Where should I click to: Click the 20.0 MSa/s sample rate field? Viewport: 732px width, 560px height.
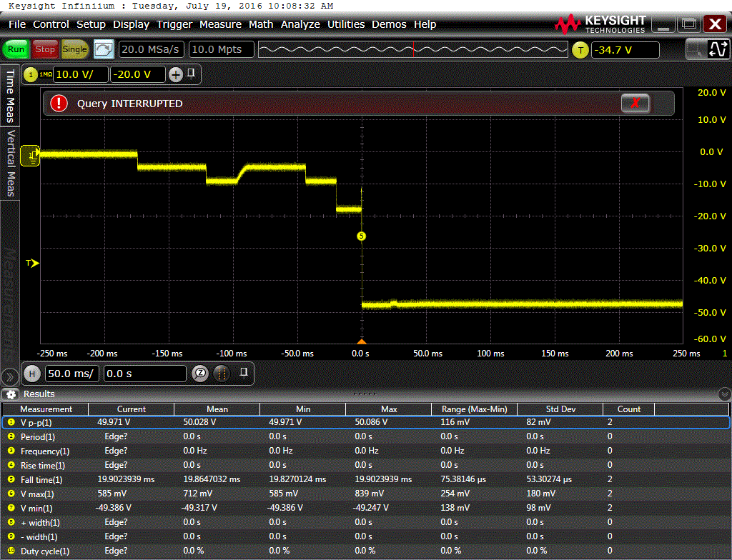152,49
